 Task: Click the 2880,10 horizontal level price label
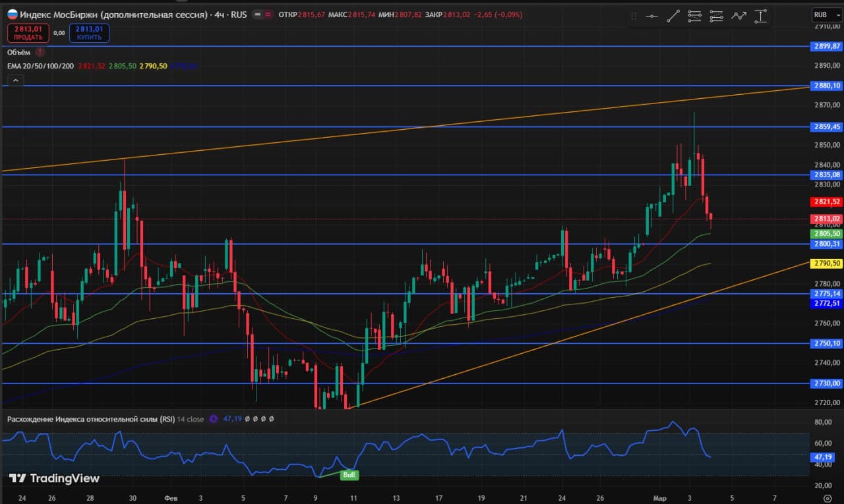(x=826, y=86)
